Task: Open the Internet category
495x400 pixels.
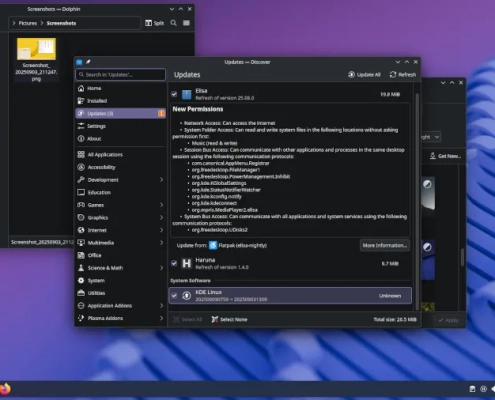Action: (120, 230)
